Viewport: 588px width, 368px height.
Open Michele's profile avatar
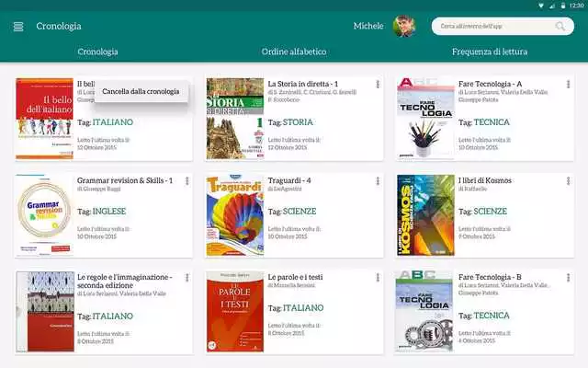[403, 26]
